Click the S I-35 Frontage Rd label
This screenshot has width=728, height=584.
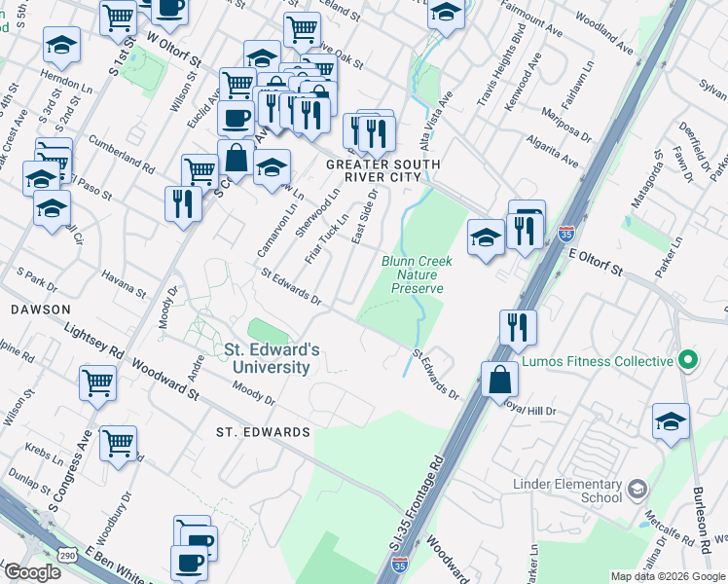417,503
